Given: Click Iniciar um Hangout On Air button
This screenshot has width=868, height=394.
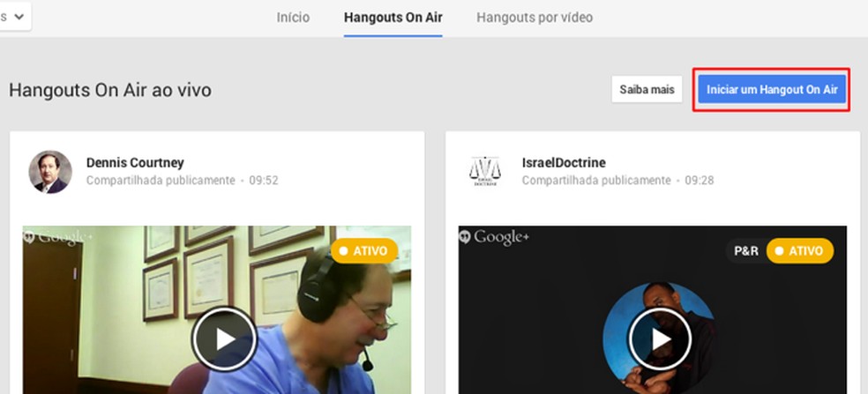Looking at the screenshot, I should (772, 89).
